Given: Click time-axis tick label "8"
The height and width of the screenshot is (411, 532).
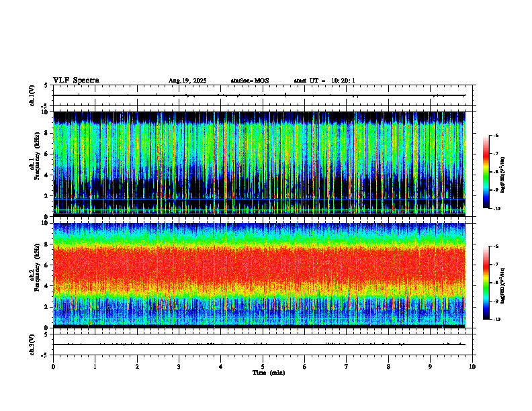Looking at the screenshot, I should pyautogui.click(x=388, y=367).
